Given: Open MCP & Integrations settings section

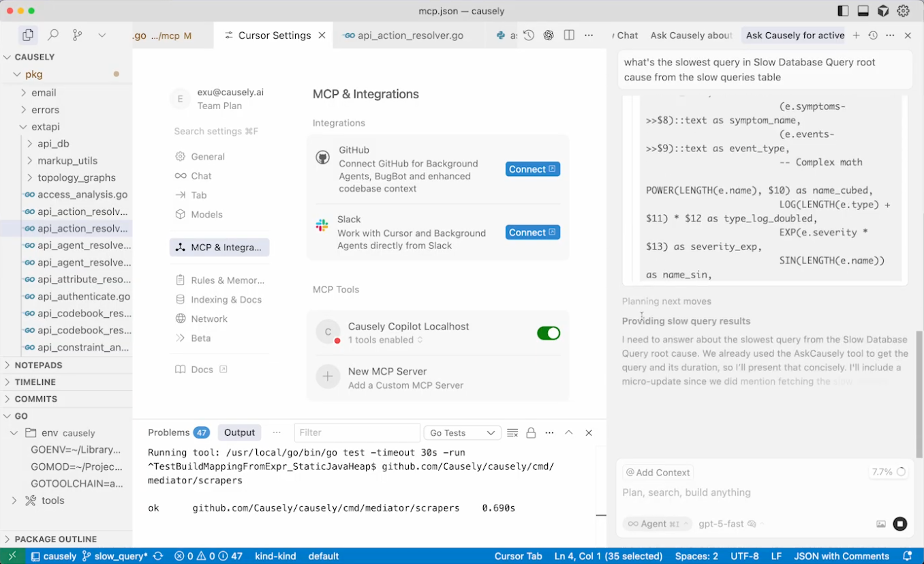Looking at the screenshot, I should coord(219,248).
